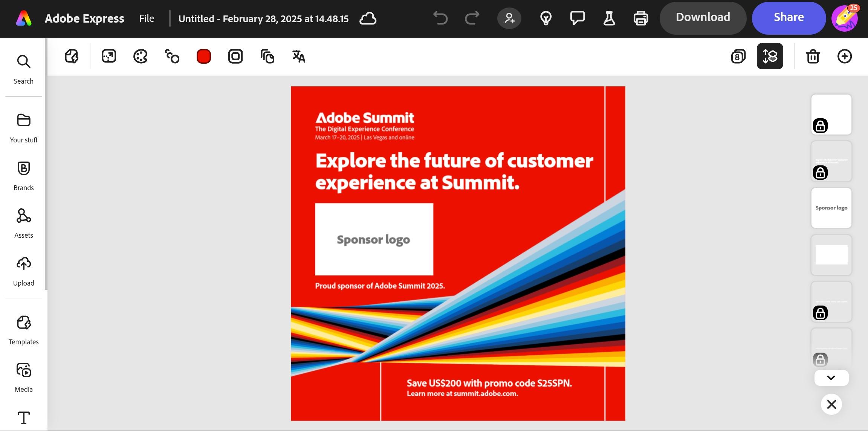Open Your stuff folder
This screenshot has width=868, height=431.
[x=23, y=128]
